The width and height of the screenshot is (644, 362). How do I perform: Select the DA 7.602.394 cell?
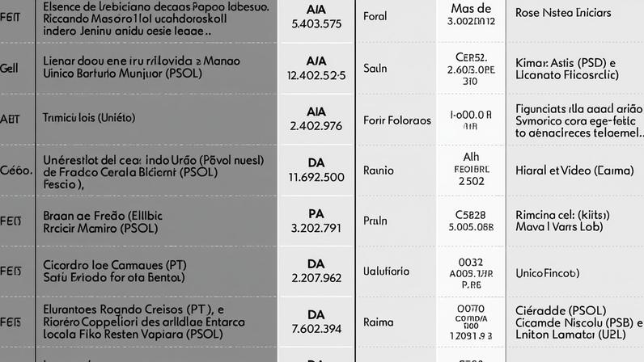pos(316,322)
